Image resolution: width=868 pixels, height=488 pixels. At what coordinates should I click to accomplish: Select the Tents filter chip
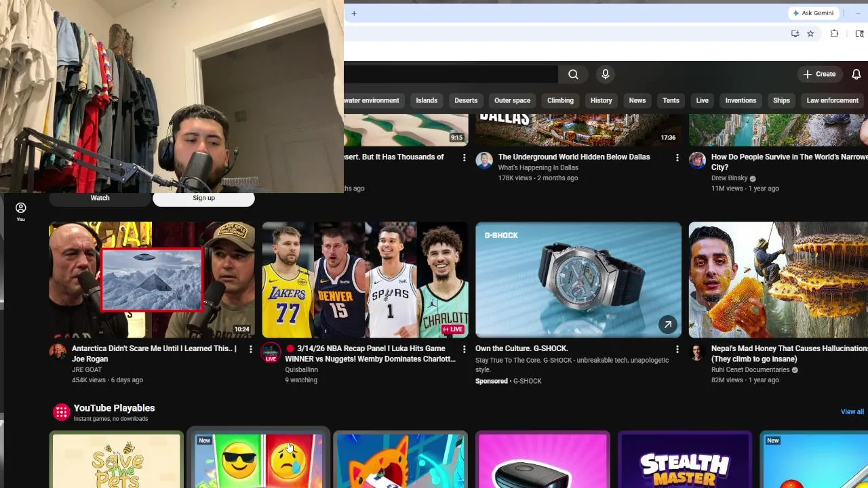click(671, 100)
